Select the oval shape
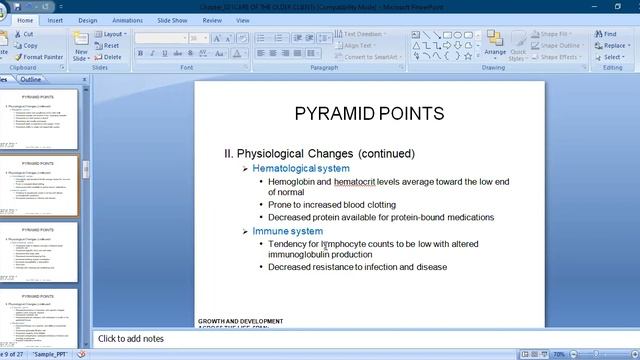The height and width of the screenshot is (360, 640). (458, 35)
